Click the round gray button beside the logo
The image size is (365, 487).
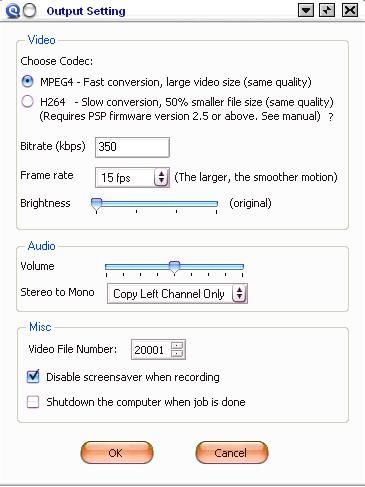[30, 11]
